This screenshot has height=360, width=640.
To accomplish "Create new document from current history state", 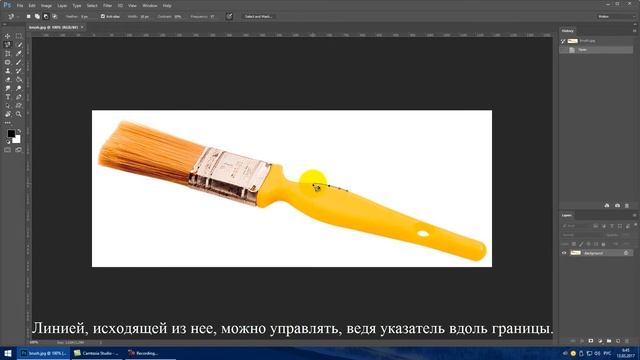I will click(x=607, y=206).
